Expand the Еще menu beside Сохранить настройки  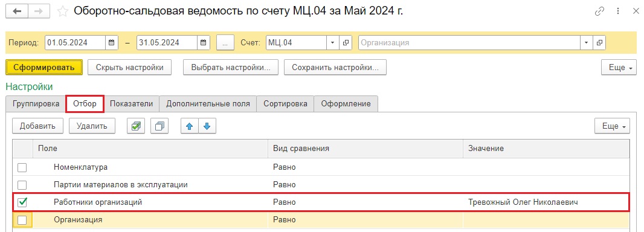coord(619,67)
